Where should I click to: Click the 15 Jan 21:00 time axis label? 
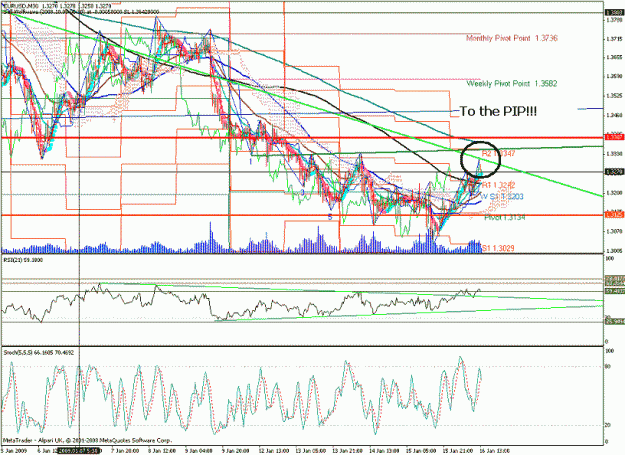tap(458, 451)
